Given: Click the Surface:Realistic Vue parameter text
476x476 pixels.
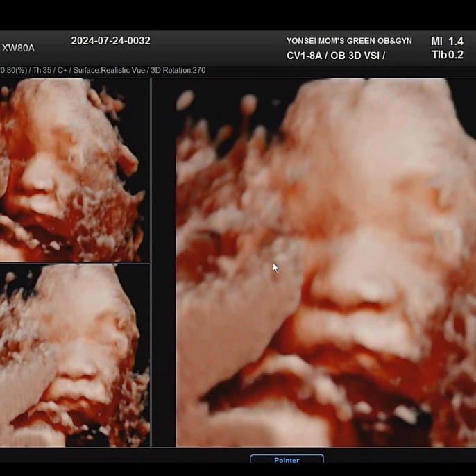Looking at the screenshot, I should pyautogui.click(x=109, y=70).
